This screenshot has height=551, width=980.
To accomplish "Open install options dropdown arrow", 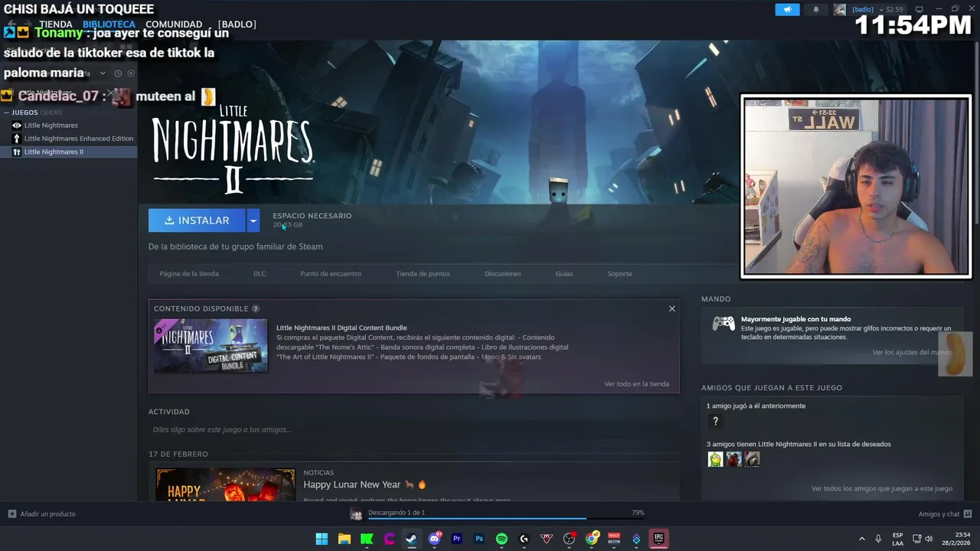I will [253, 220].
